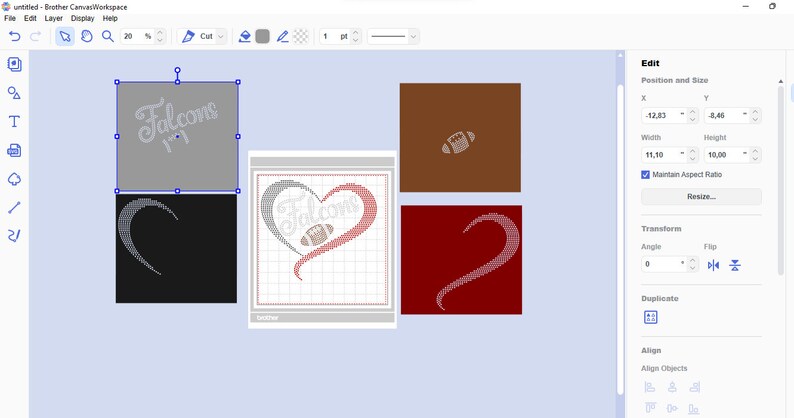Viewport: 794px width, 418px height.
Task: Click the Y position input field
Action: click(x=727, y=116)
